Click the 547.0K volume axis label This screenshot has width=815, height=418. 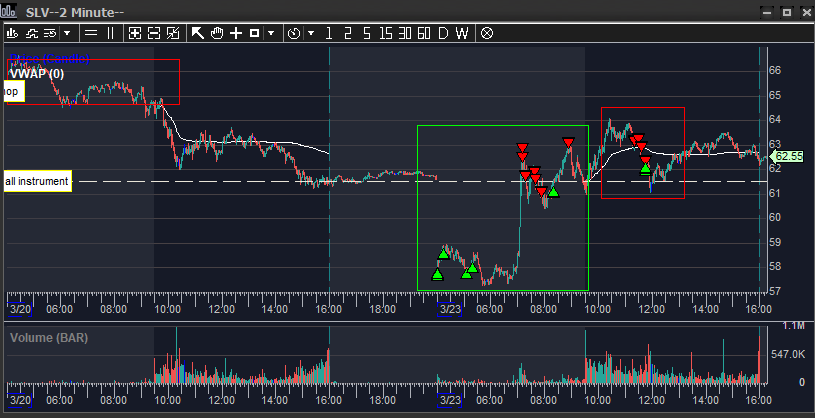pyautogui.click(x=788, y=355)
